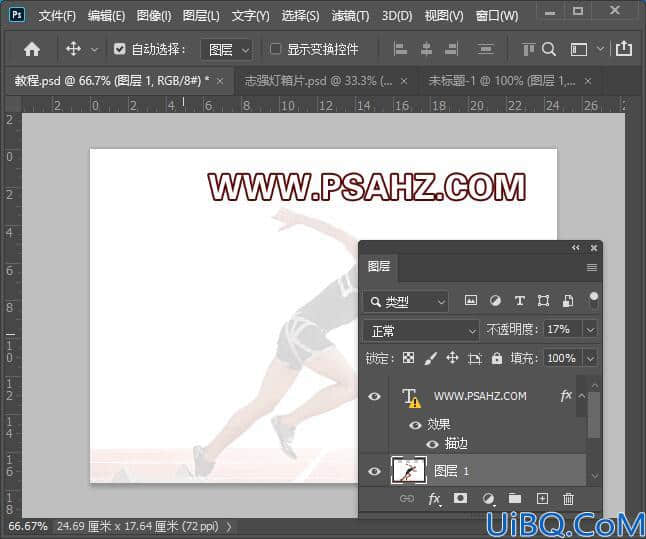
Task: Close the 志强灯箱片.psd document tab
Action: click(404, 81)
